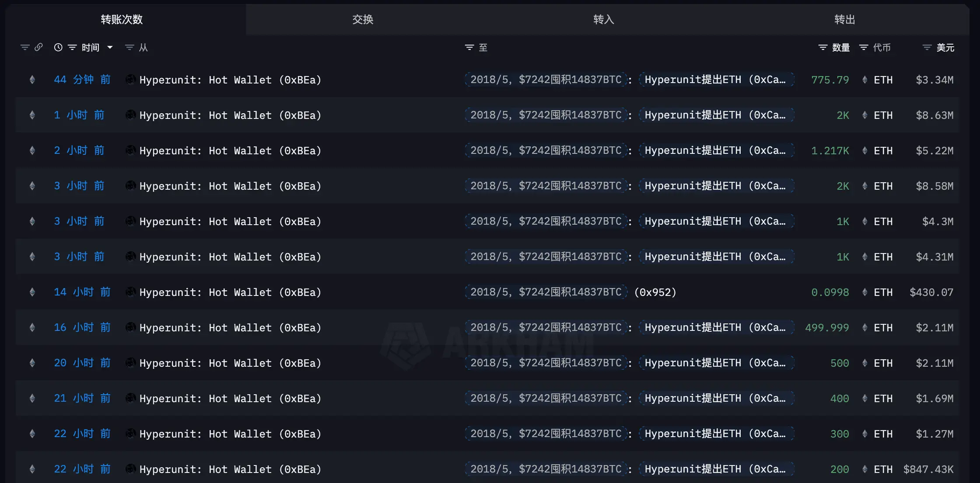This screenshot has width=980, height=483.
Task: Open the 至 column filter
Action: 469,47
